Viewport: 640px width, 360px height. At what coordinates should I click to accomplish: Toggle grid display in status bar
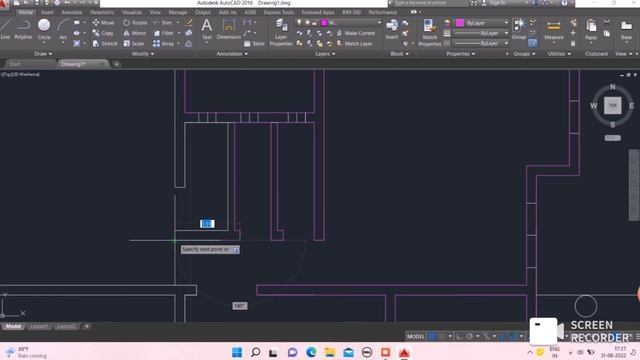[x=432, y=336]
